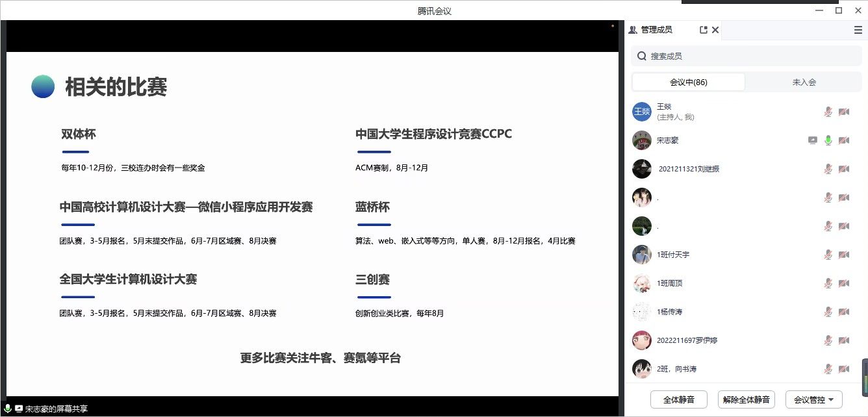Switch to the 未入会 tab
The height and width of the screenshot is (417, 868).
point(804,82)
